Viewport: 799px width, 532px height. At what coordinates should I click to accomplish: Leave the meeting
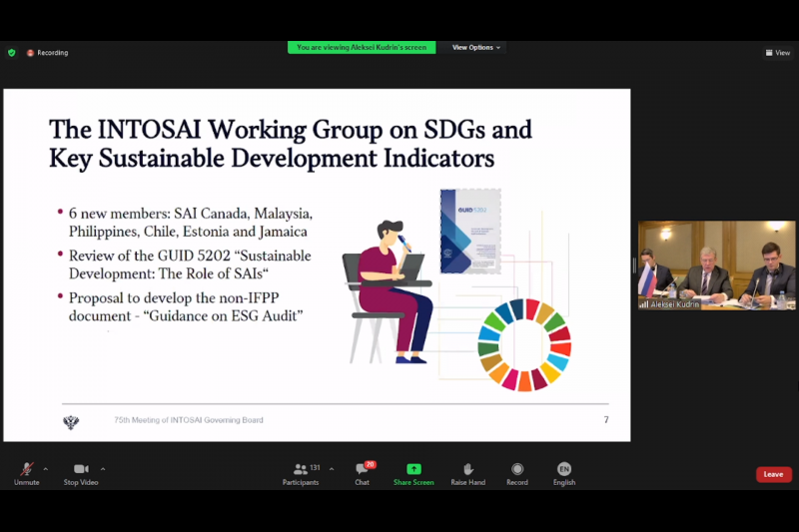(x=773, y=474)
